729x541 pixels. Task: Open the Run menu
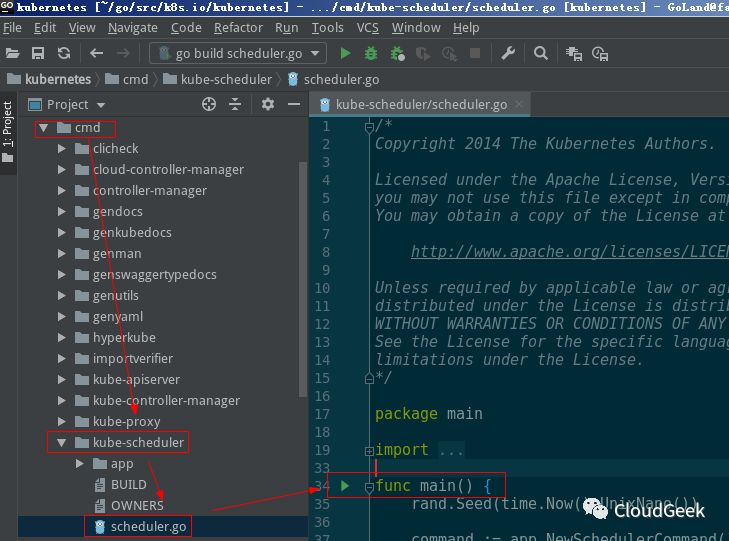click(x=286, y=28)
